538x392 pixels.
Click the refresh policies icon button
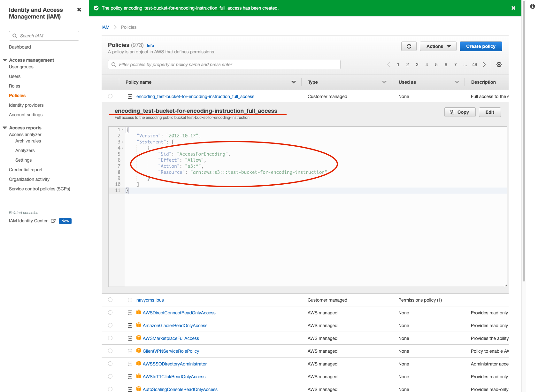409,46
